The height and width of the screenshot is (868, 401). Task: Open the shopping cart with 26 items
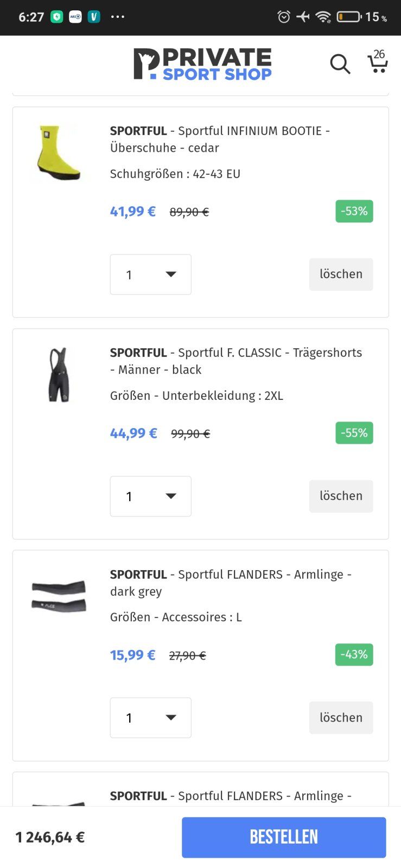tap(378, 62)
